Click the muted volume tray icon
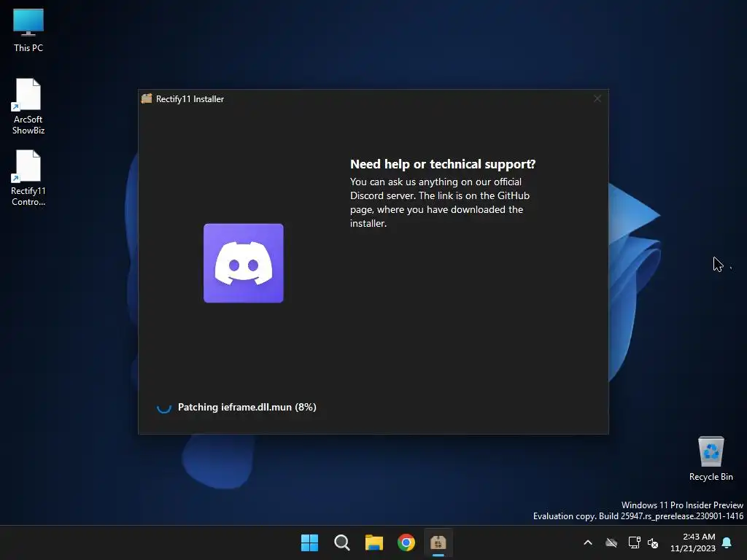 pyautogui.click(x=653, y=542)
